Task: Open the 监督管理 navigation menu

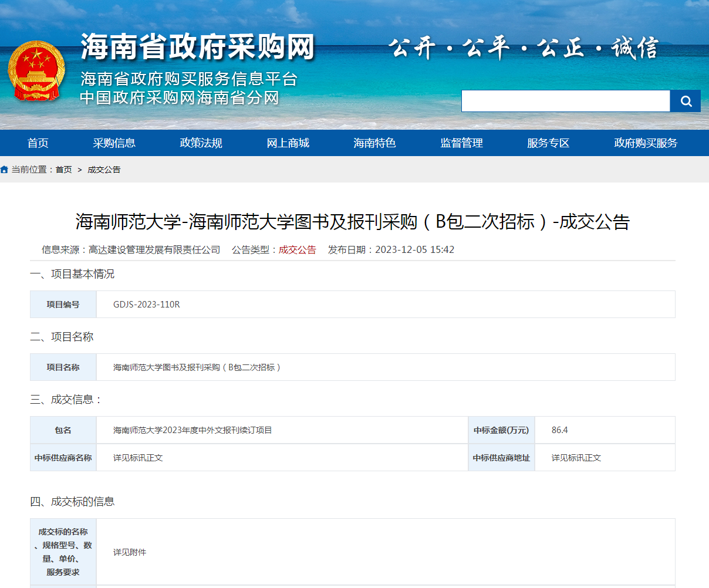Action: (462, 143)
